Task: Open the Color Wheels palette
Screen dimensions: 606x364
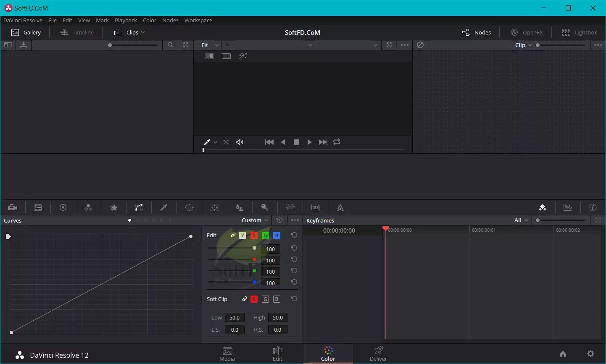Action: [63, 207]
